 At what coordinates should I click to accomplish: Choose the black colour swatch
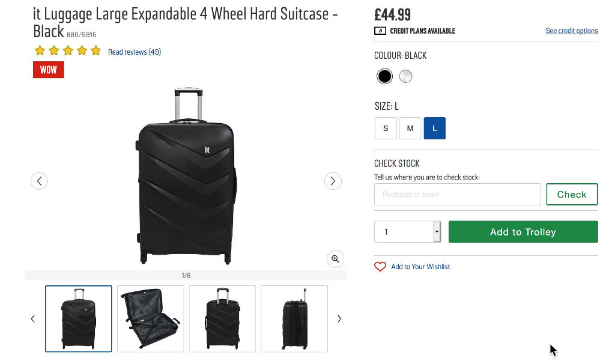pyautogui.click(x=385, y=76)
